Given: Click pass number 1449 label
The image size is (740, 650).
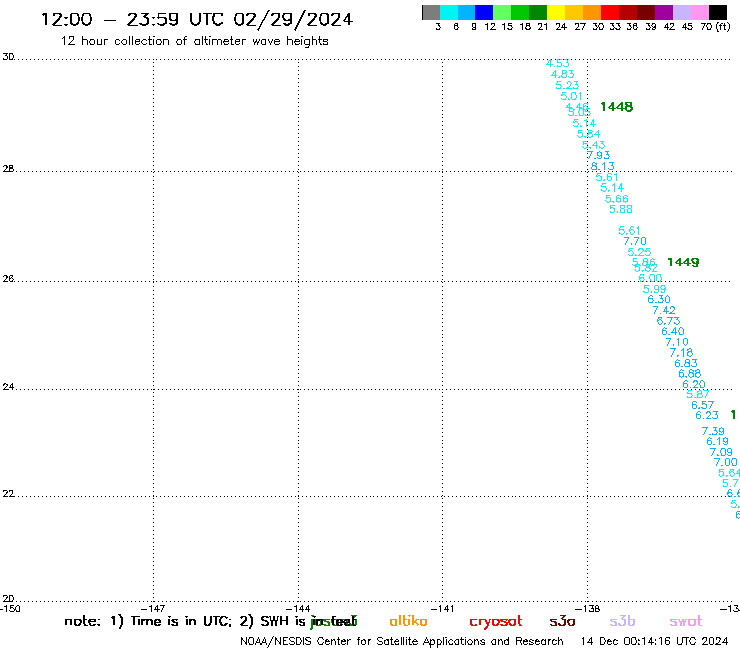Looking at the screenshot, I should pos(683,262).
